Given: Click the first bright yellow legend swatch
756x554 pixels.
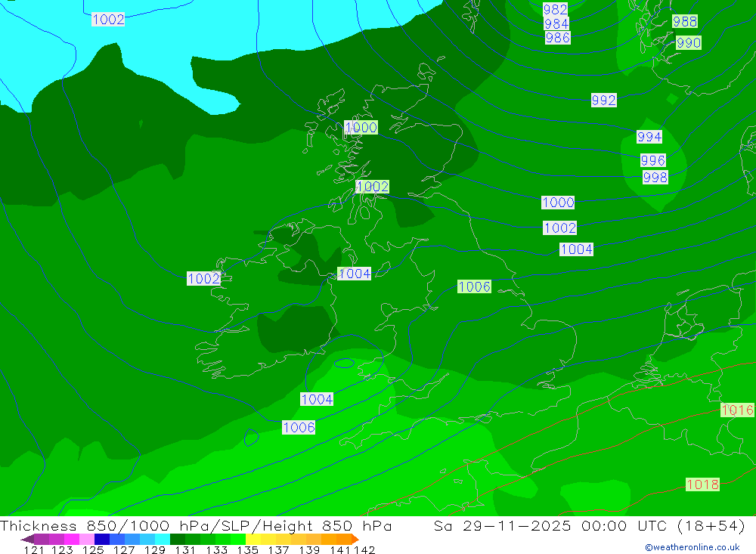Looking at the screenshot, I should pyautogui.click(x=253, y=539).
